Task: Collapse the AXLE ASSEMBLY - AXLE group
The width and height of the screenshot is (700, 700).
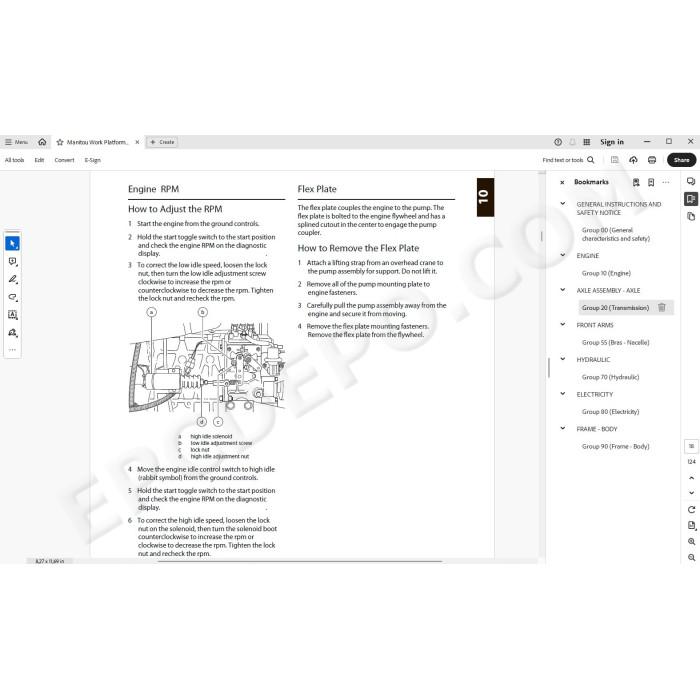Action: point(562,290)
